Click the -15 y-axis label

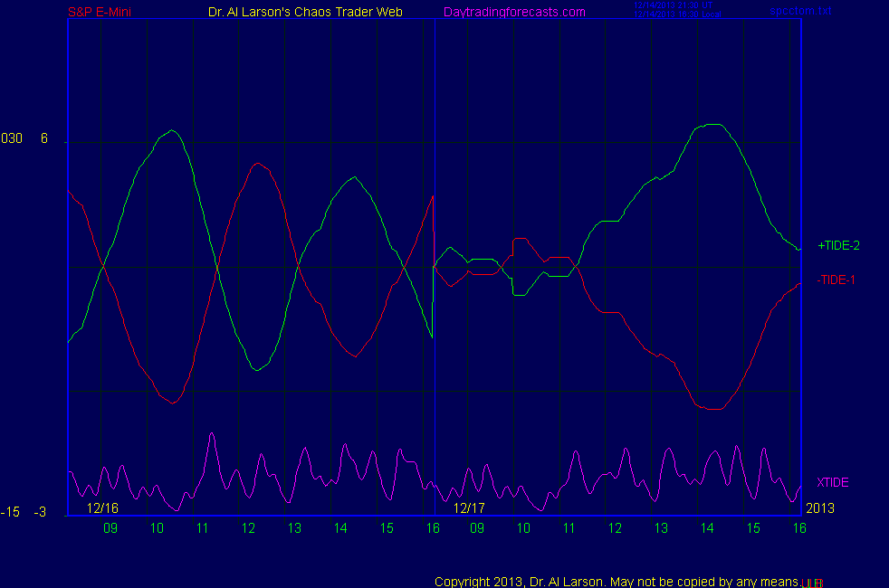11,512
